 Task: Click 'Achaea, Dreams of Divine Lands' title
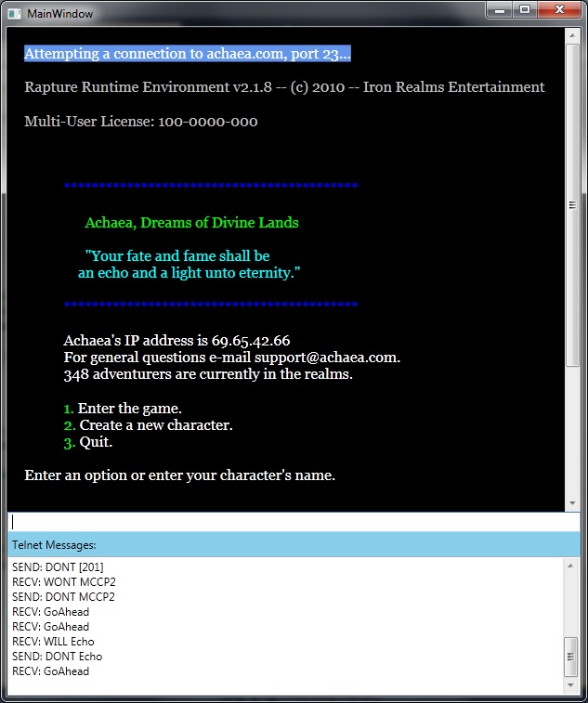click(191, 222)
